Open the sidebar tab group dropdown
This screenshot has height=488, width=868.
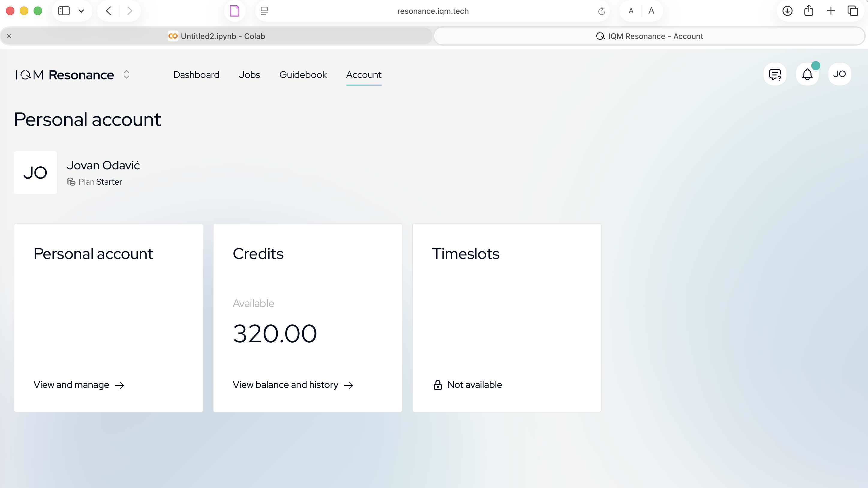[81, 11]
